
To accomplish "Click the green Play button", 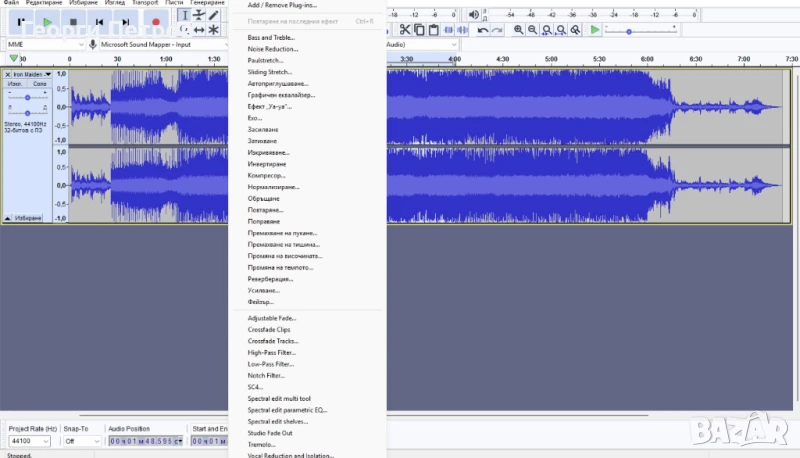I will pos(46,22).
